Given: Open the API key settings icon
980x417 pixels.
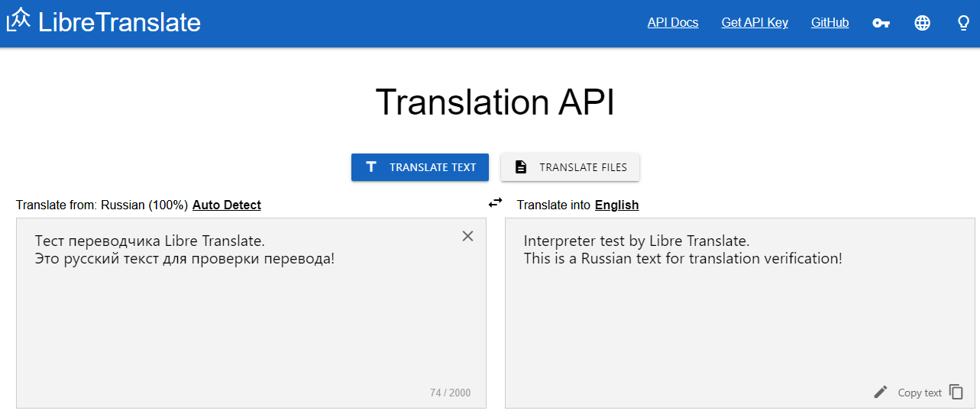Looking at the screenshot, I should tap(881, 23).
